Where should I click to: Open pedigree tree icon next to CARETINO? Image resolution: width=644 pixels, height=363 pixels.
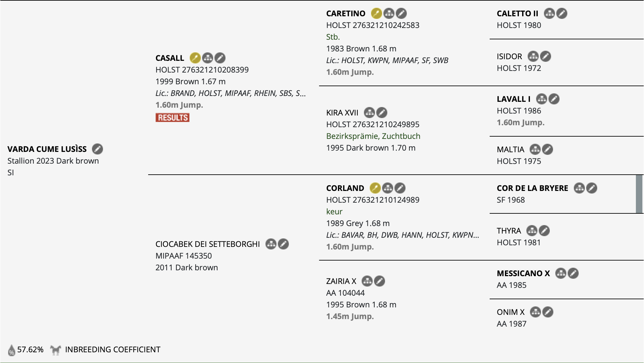tap(389, 13)
